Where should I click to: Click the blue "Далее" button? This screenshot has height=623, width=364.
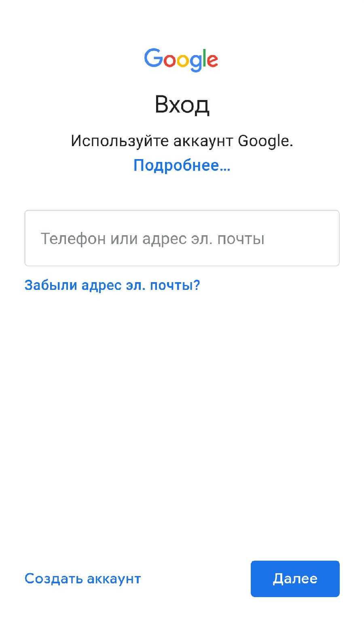pos(295,578)
